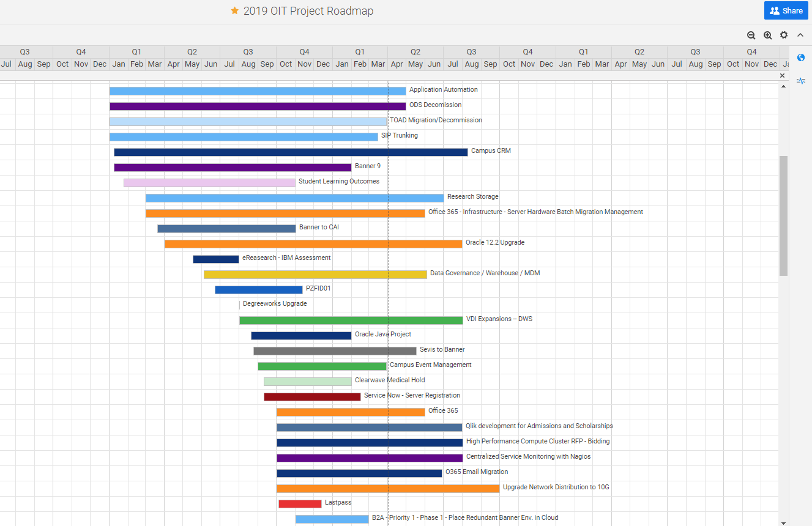Select the Banner 9 Gantt bar
Viewport: 812px width, 526px height.
click(233, 168)
